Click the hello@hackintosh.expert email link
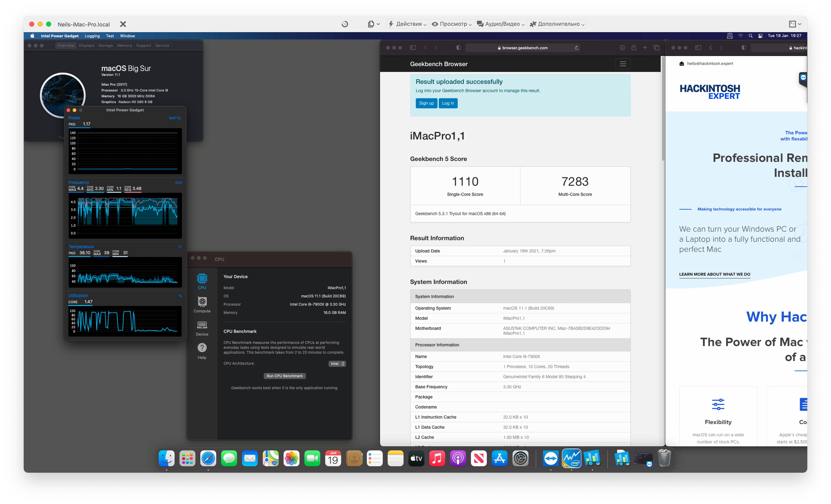 [710, 63]
